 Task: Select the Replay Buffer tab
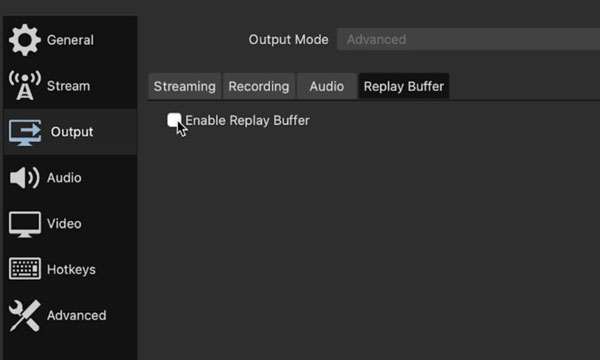[404, 86]
